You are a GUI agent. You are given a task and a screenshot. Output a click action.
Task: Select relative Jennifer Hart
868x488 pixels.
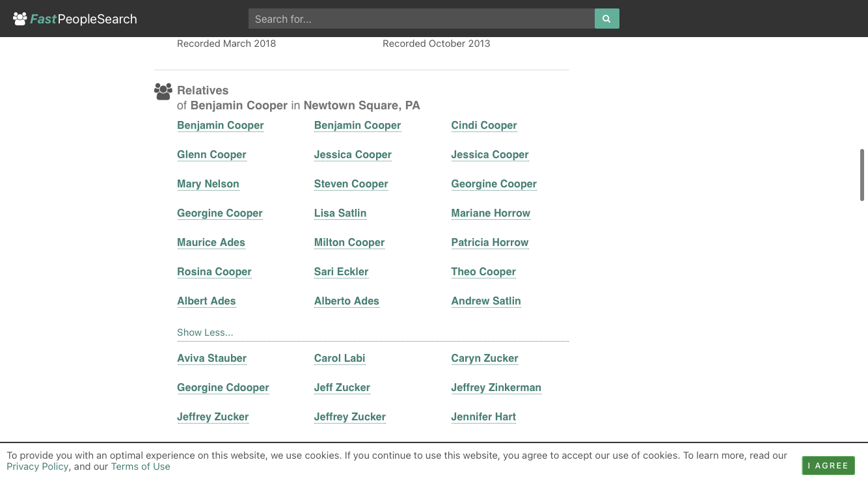tap(483, 417)
